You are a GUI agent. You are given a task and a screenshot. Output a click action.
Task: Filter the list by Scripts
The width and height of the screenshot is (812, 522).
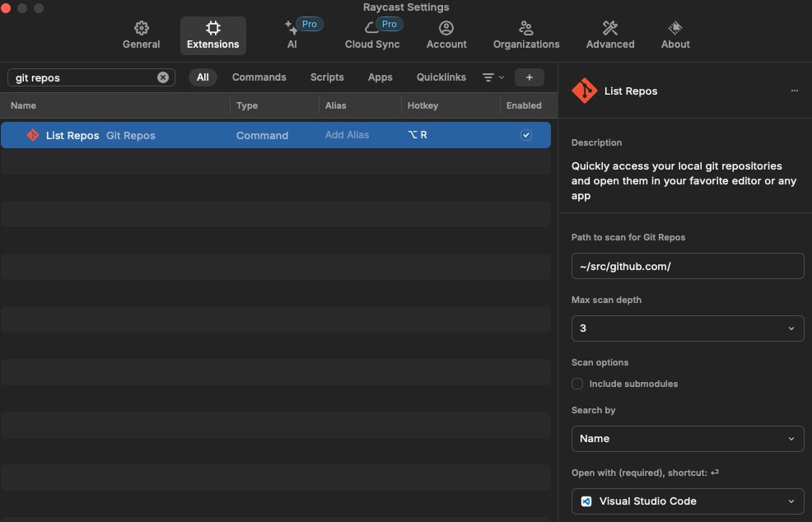327,77
